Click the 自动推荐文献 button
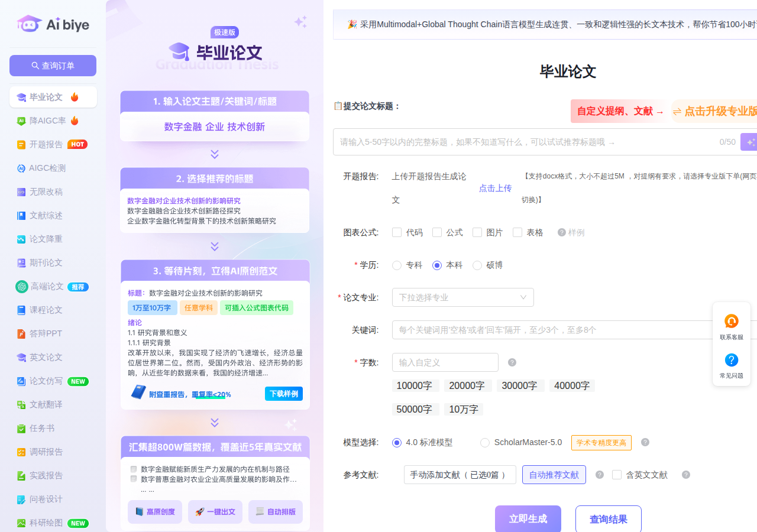The width and height of the screenshot is (757, 532). click(554, 475)
